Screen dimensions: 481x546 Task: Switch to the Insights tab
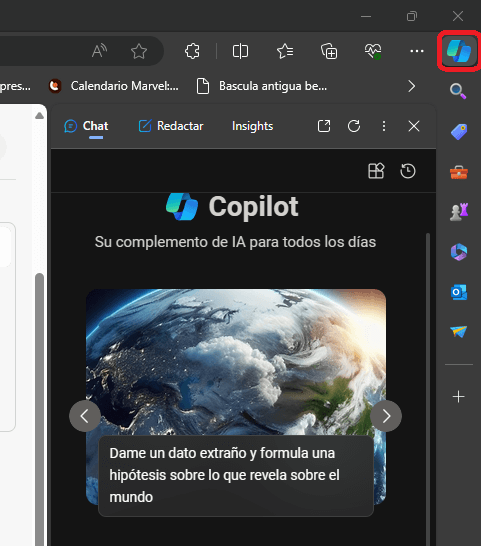click(253, 126)
